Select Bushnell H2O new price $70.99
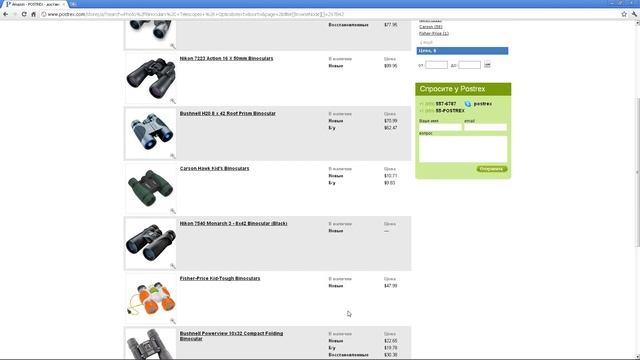 (x=391, y=121)
